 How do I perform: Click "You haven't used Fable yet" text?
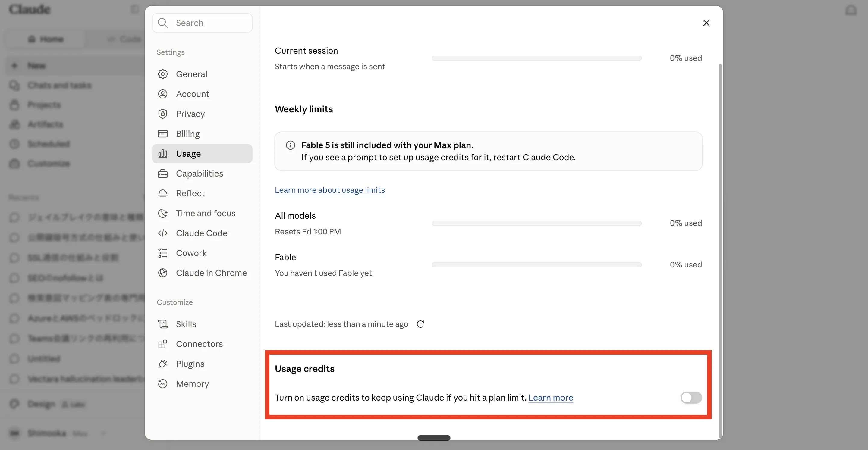(323, 273)
